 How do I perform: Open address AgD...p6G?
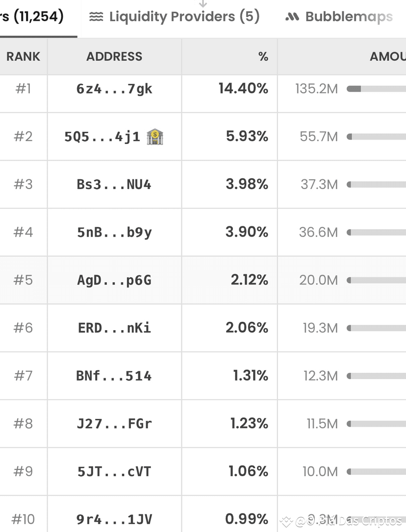114,280
